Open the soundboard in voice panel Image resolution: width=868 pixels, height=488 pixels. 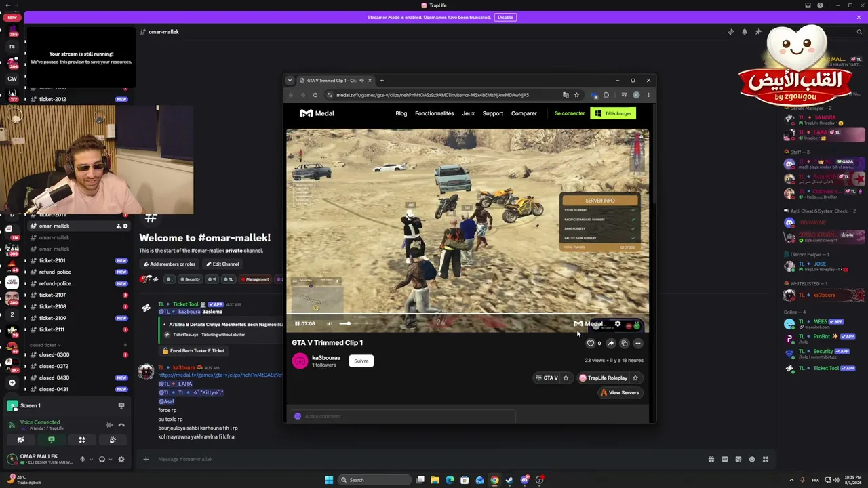click(113, 440)
